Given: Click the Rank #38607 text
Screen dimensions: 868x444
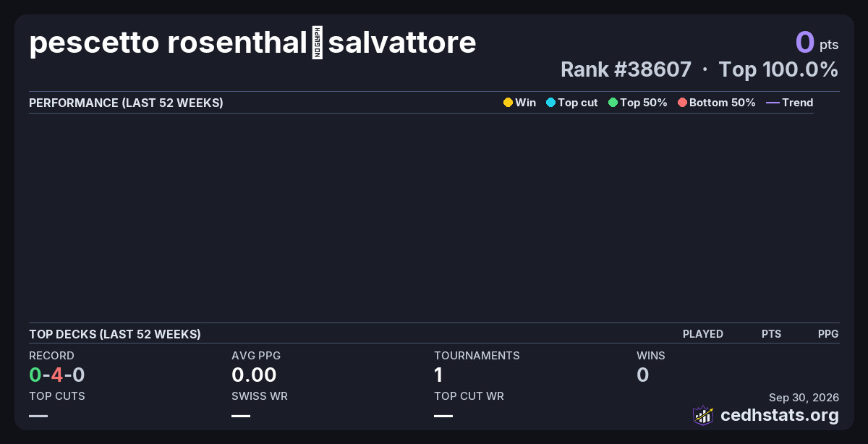Looking at the screenshot, I should click(x=626, y=69).
